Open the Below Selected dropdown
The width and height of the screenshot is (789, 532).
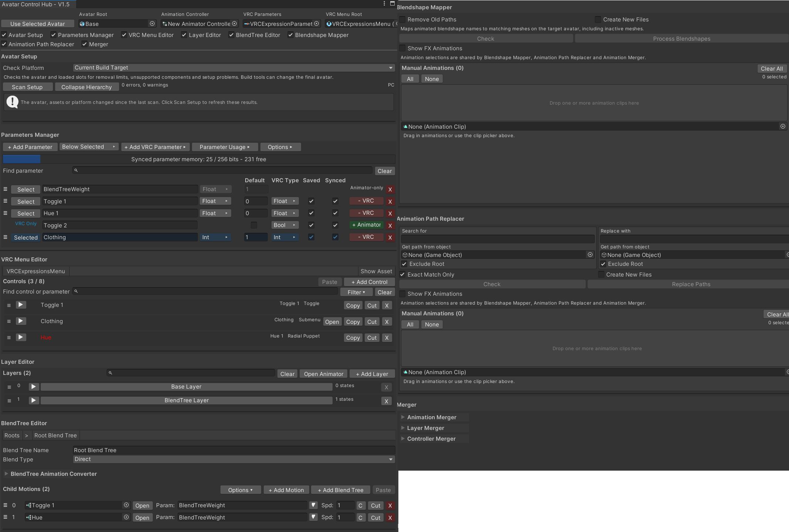pos(89,147)
